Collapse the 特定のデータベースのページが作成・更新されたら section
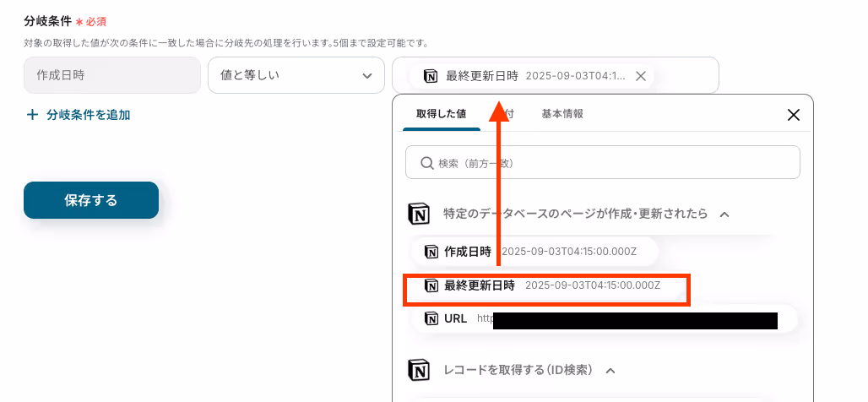Image resolution: width=868 pixels, height=402 pixels. click(724, 214)
